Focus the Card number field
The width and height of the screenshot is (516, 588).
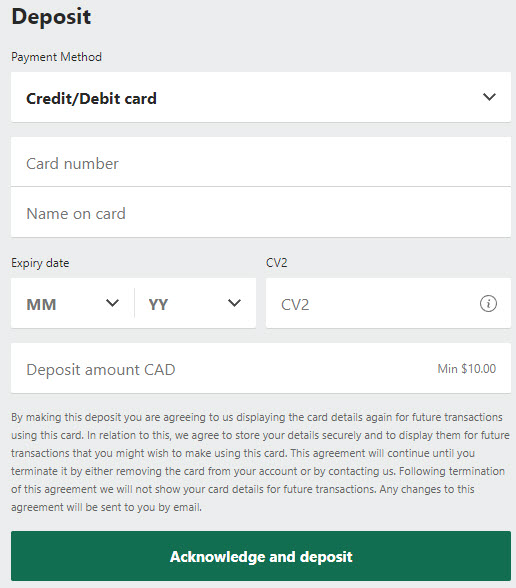tap(261, 162)
